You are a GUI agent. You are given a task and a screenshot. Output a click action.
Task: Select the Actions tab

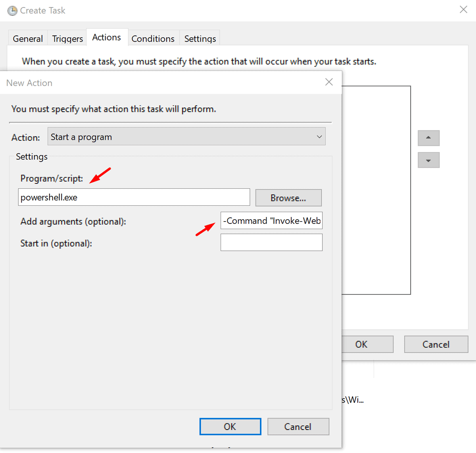click(x=107, y=38)
